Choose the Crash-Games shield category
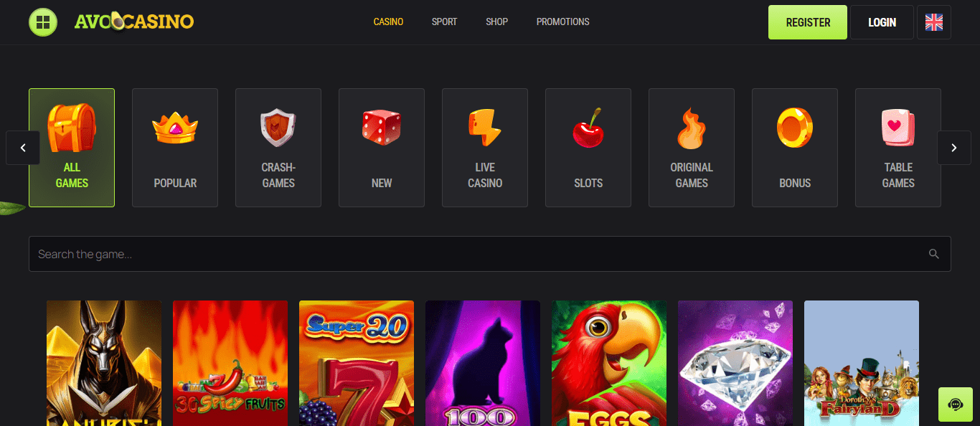Viewport: 980px width, 426px height. (x=278, y=148)
